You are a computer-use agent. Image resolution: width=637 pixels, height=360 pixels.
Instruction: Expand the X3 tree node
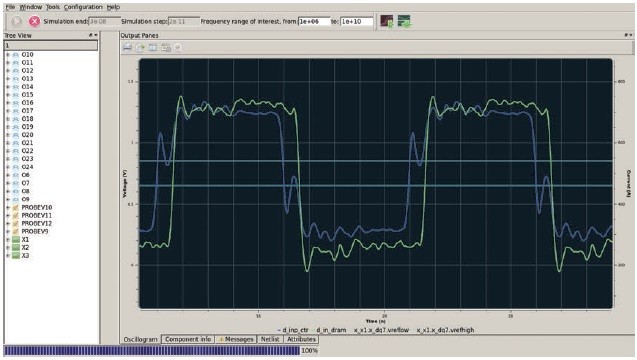8,256
